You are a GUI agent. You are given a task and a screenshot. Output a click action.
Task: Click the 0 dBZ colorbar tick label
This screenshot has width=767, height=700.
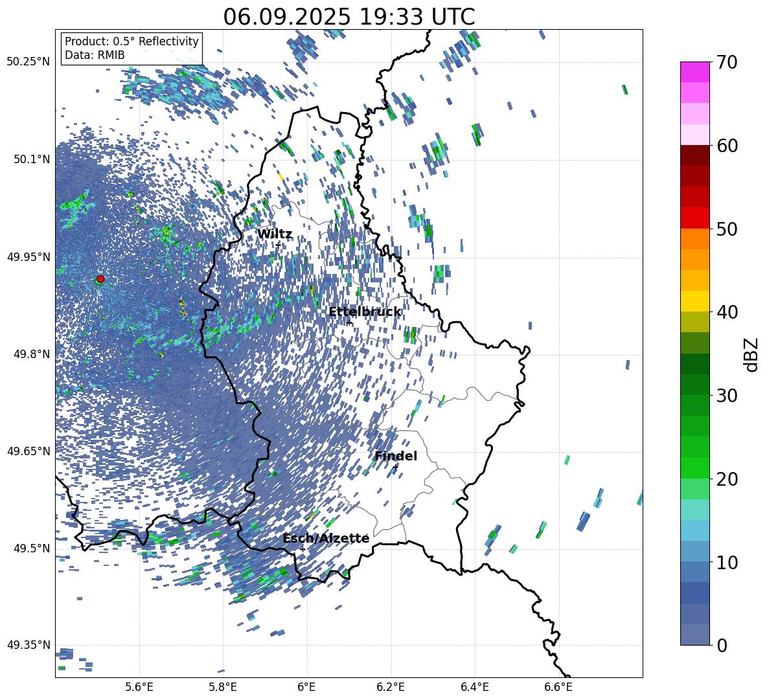[722, 646]
